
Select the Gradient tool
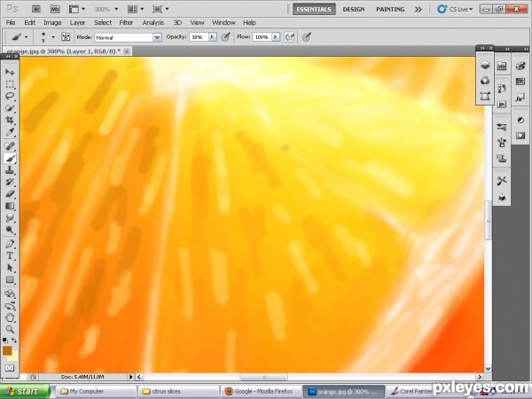10,207
